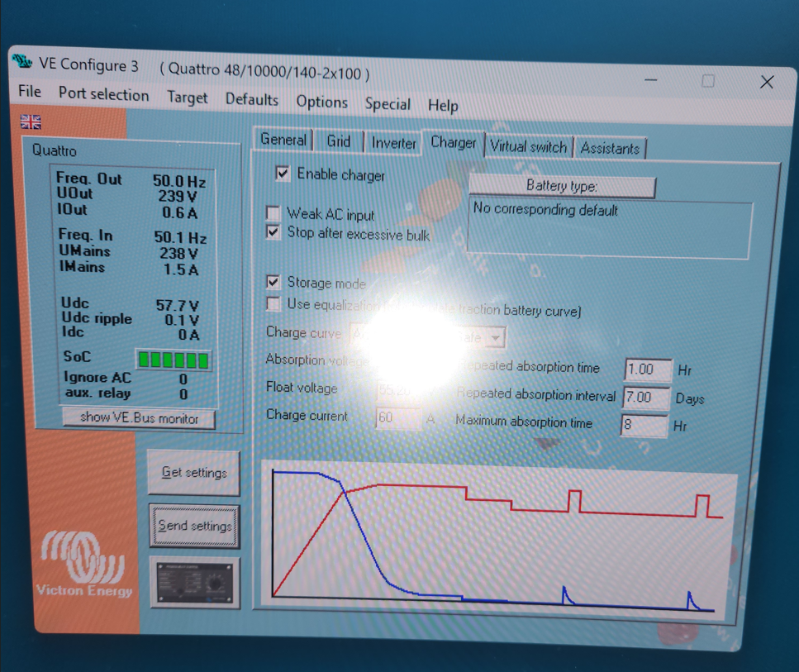The height and width of the screenshot is (672, 799).
Task: Open the Defaults menu
Action: tap(252, 99)
